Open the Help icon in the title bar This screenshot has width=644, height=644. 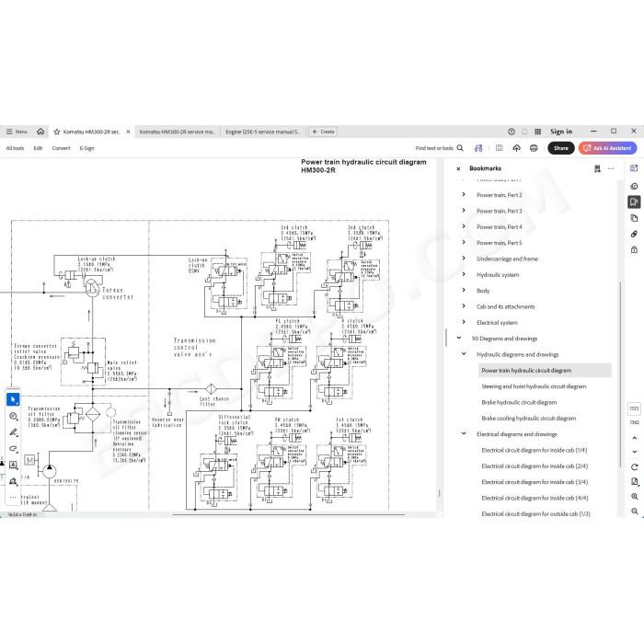(512, 132)
